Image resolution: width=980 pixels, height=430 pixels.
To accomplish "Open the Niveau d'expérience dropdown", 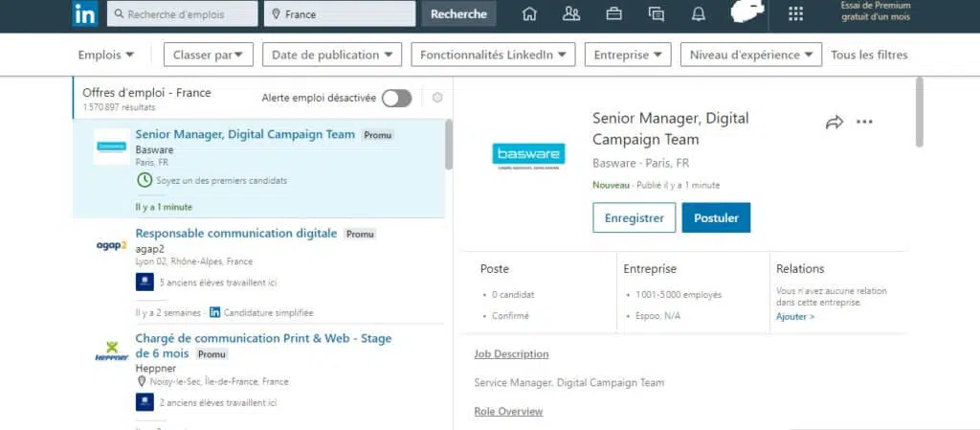I will [751, 55].
